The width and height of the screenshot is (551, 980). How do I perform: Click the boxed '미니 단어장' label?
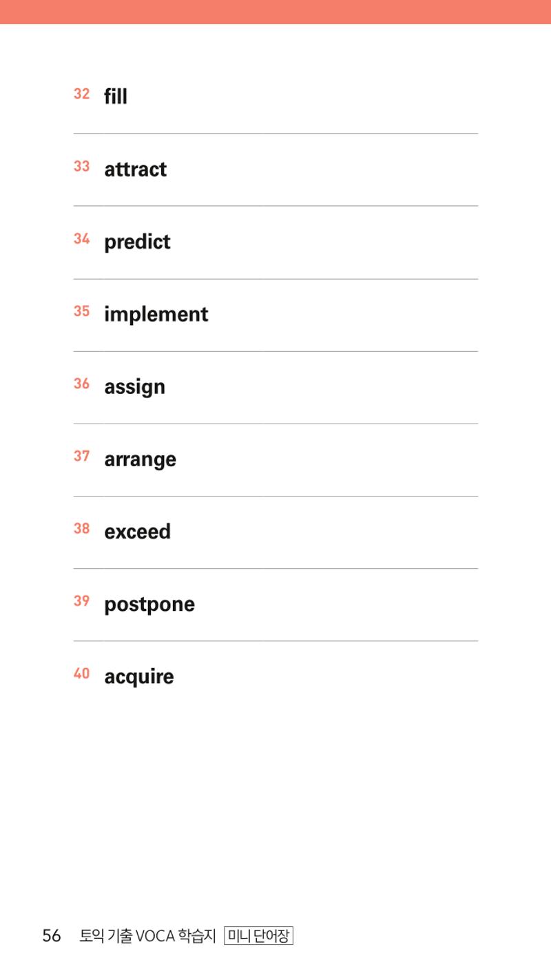tap(259, 936)
